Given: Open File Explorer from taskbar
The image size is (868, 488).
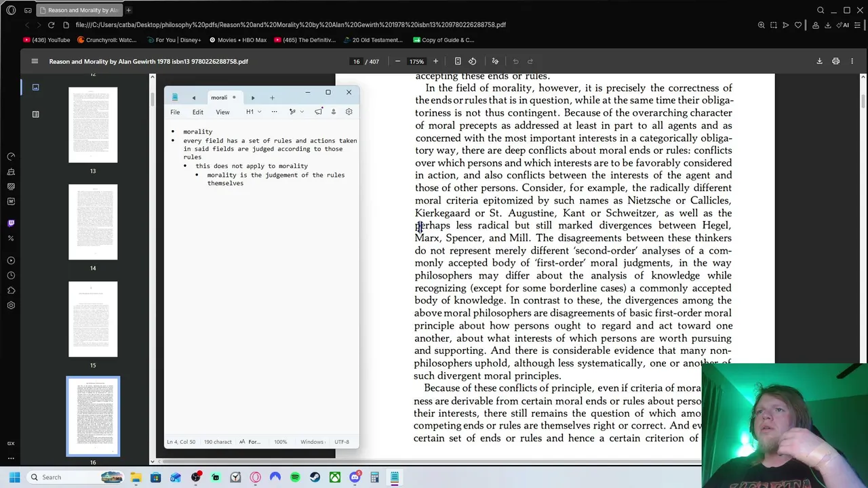Looking at the screenshot, I should click(136, 477).
